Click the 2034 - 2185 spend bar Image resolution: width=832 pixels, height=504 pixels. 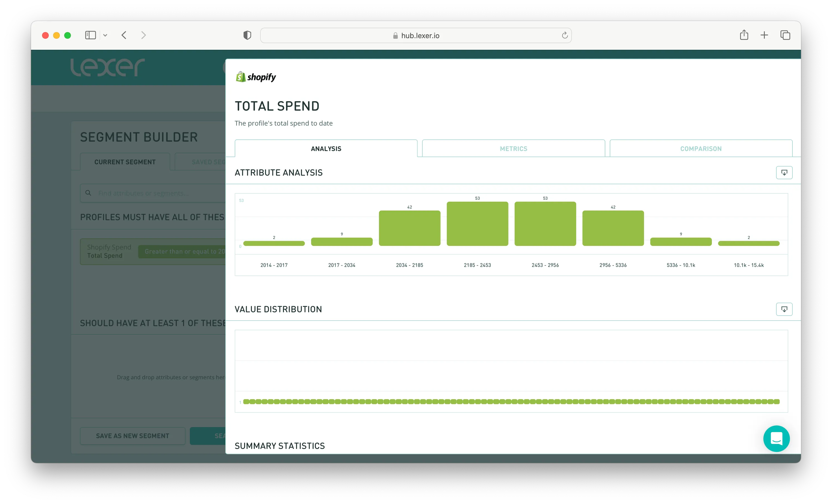tap(409, 228)
